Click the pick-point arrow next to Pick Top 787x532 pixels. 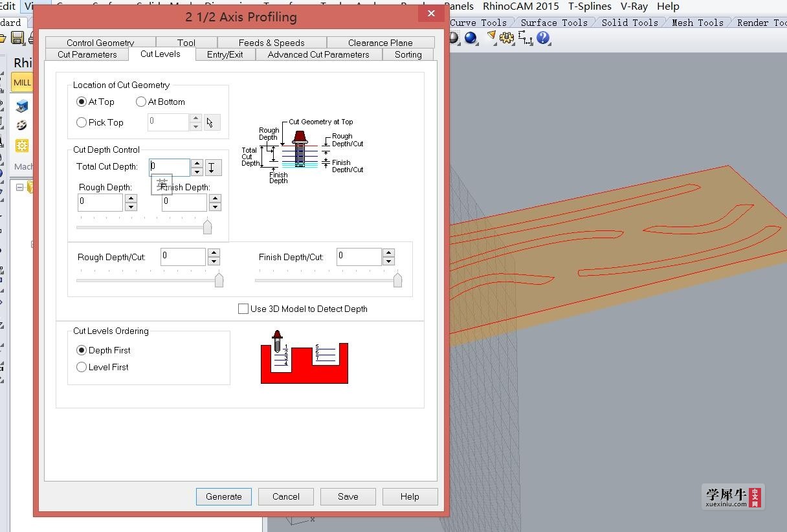point(212,122)
